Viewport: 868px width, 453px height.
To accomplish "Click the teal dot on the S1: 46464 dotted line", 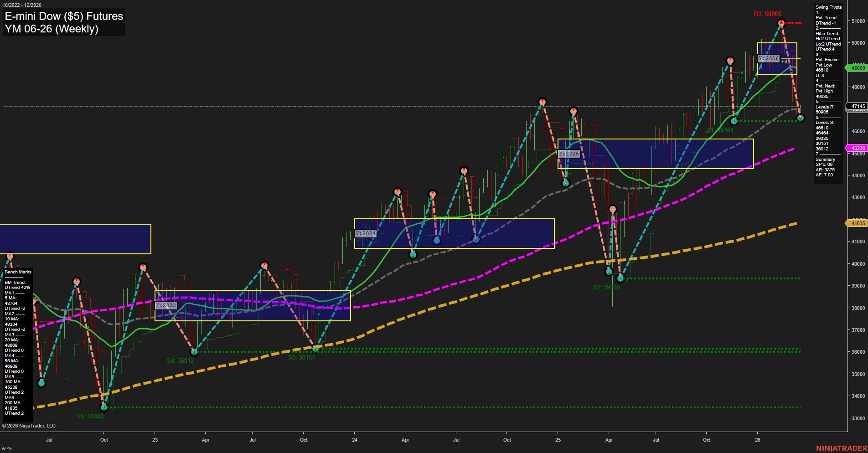I will coord(734,121).
